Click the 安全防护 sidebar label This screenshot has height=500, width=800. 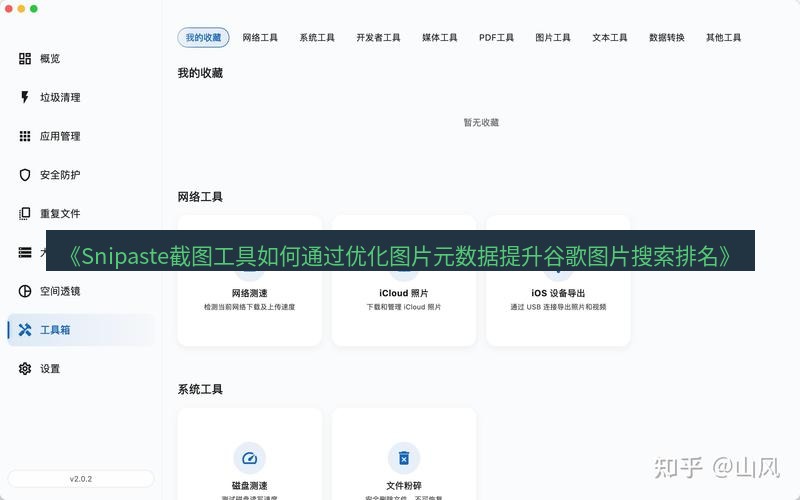[60, 175]
